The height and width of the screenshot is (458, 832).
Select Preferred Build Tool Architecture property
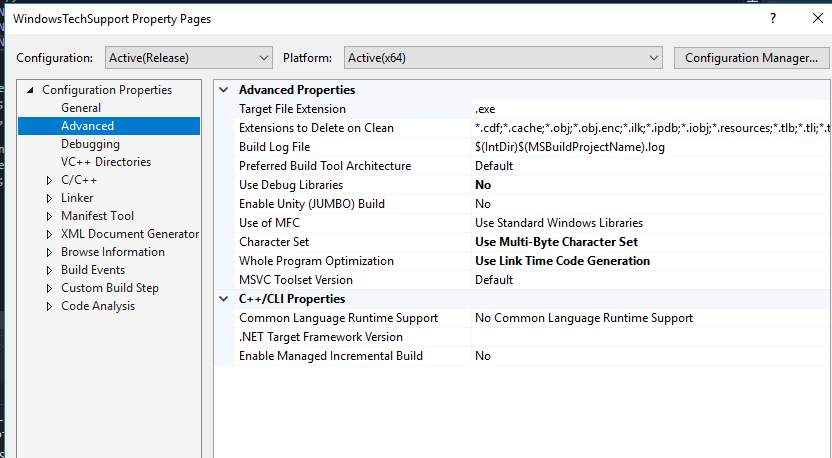click(325, 166)
